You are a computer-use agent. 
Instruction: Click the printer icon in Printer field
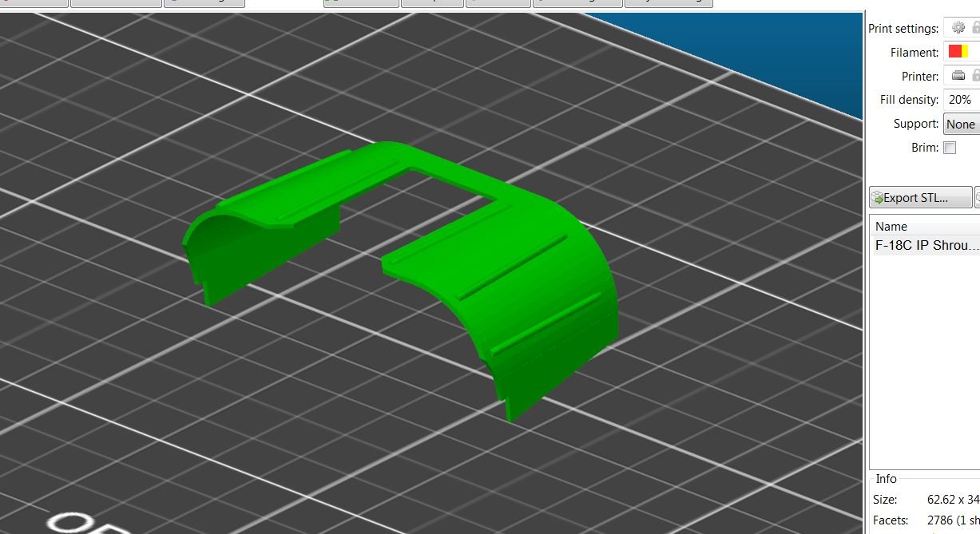958,76
